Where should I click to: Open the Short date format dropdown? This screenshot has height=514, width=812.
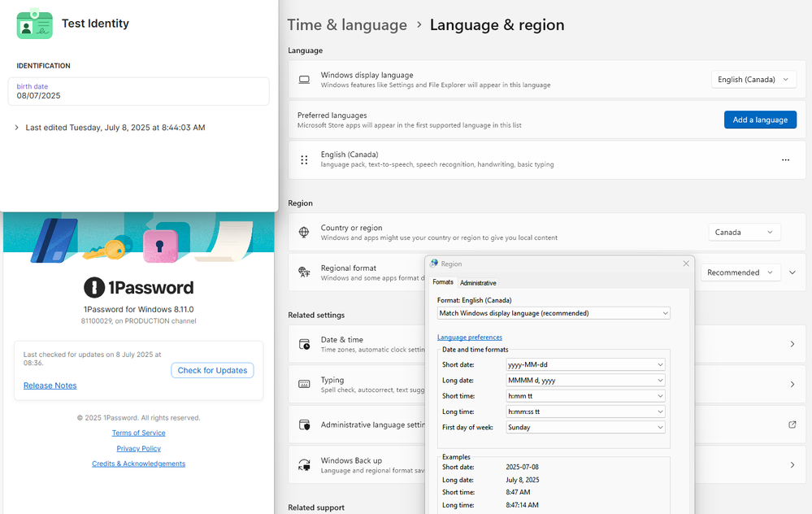coord(585,365)
